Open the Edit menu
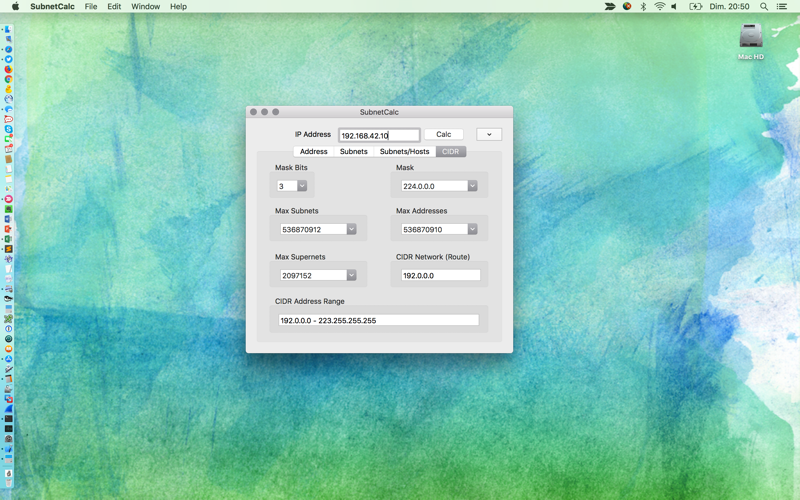The width and height of the screenshot is (800, 500). coord(114,7)
